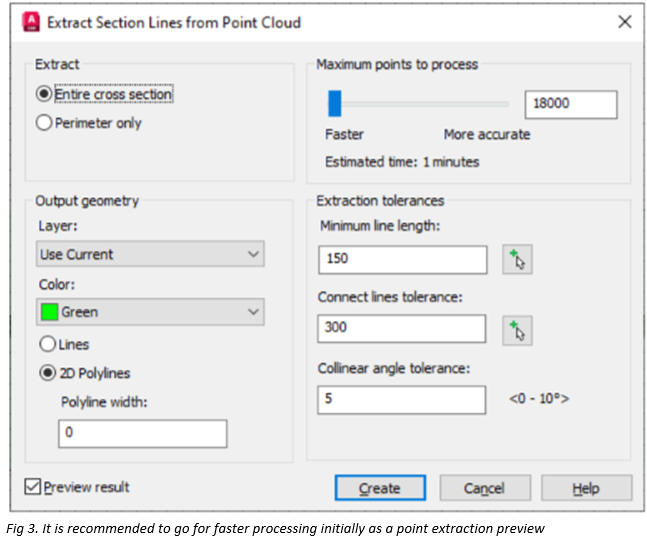
Task: Click the Connect lines tolerance field
Action: click(401, 329)
